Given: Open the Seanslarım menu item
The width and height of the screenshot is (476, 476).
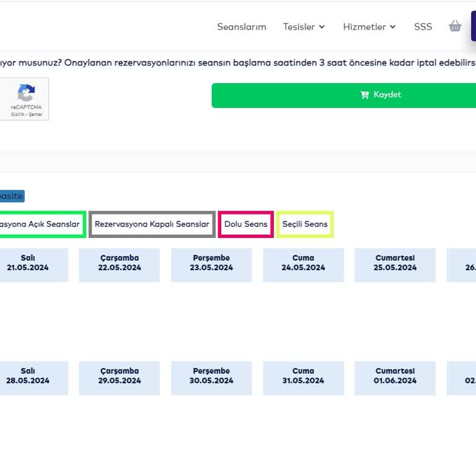Looking at the screenshot, I should (241, 27).
